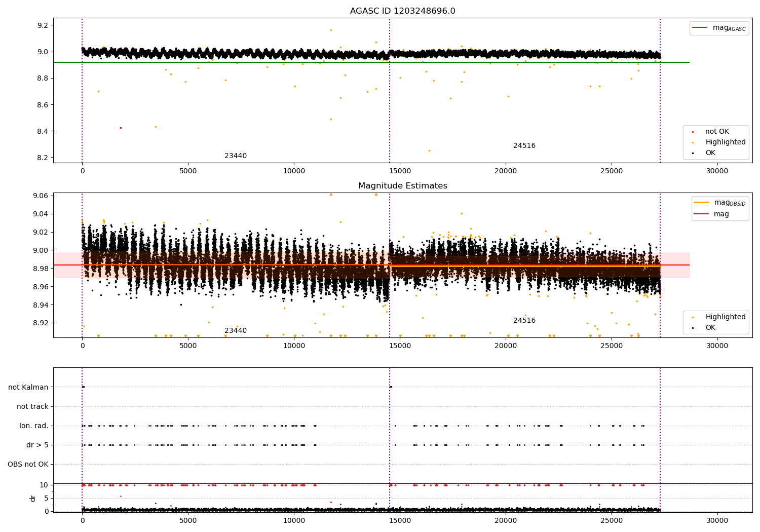
Task: Click x-axis tick 25000 in bottom plot
Action: coord(612,520)
